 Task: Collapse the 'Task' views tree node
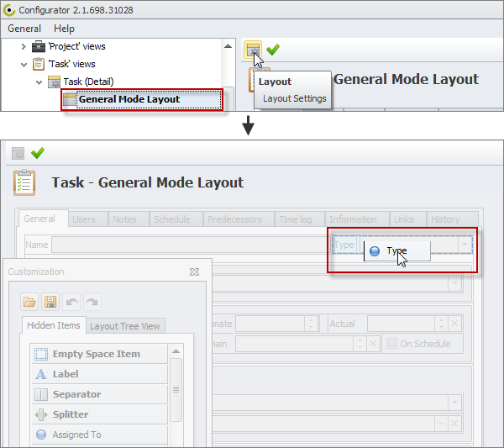24,64
